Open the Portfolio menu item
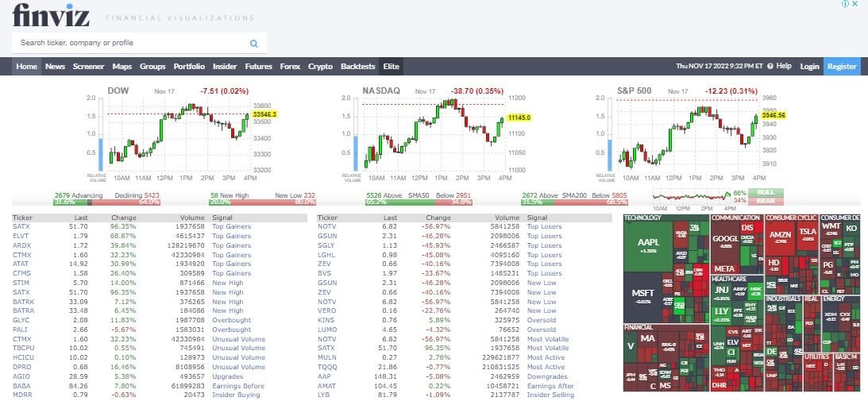Viewport: 868px width, 401px height. (189, 67)
